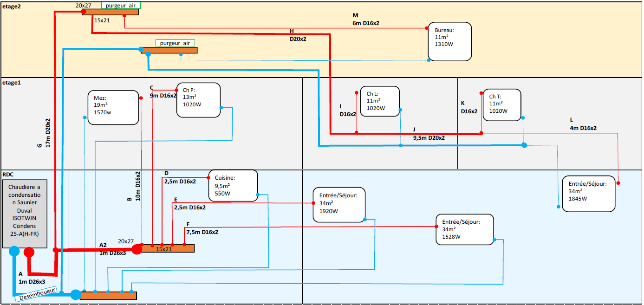Select the big red node on RDC manifold
This screenshot has height=305, width=644.
[137, 250]
